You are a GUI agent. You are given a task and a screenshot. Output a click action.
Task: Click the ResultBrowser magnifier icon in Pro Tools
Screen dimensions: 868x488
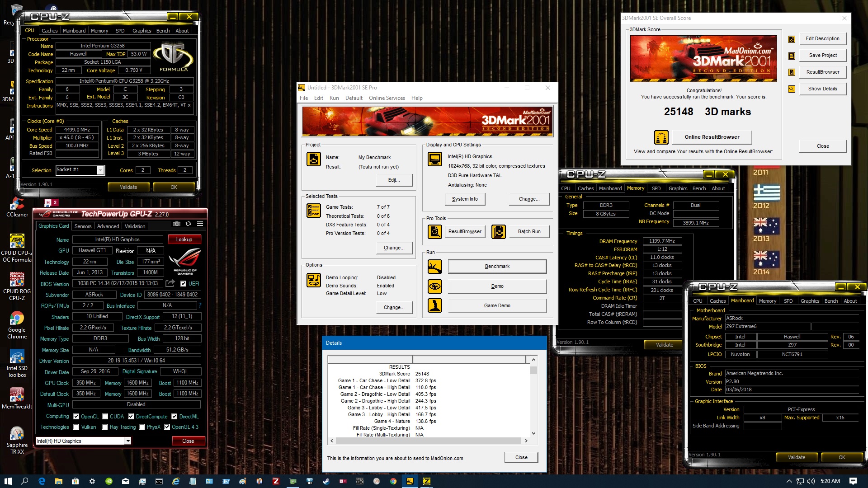tap(435, 232)
